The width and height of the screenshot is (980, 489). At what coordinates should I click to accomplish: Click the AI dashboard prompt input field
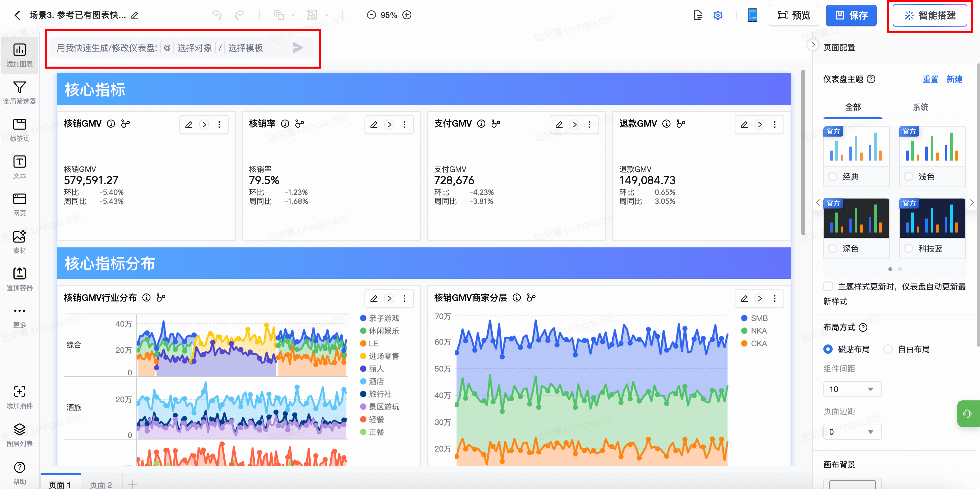point(107,48)
